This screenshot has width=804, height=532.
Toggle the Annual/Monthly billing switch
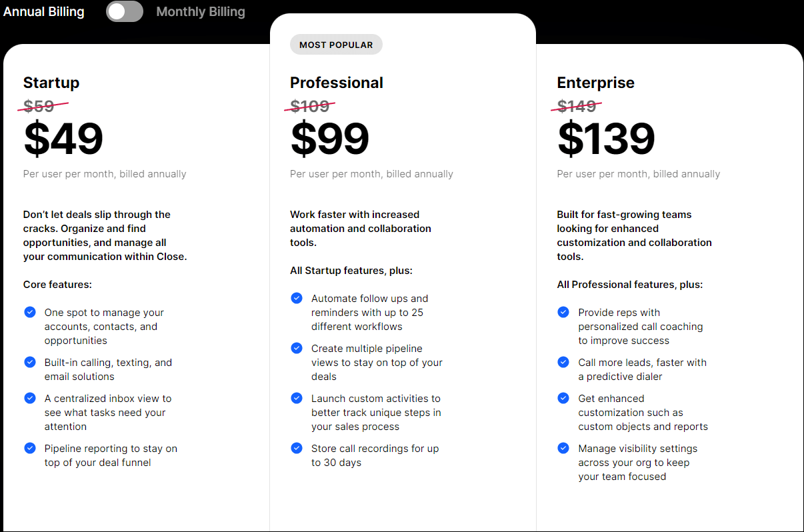[x=125, y=11]
